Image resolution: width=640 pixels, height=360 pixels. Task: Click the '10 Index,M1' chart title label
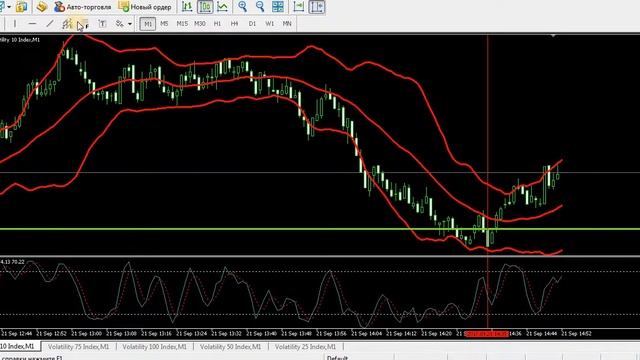click(20, 40)
